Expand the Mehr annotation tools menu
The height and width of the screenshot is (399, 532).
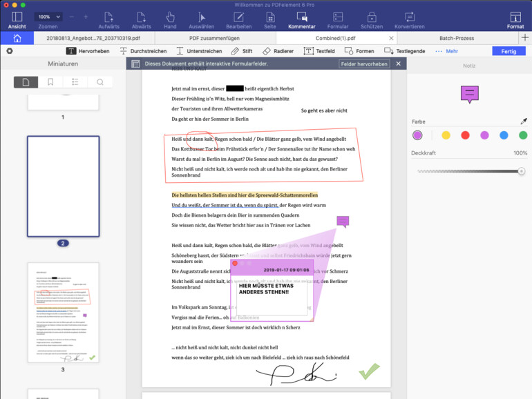[446, 51]
